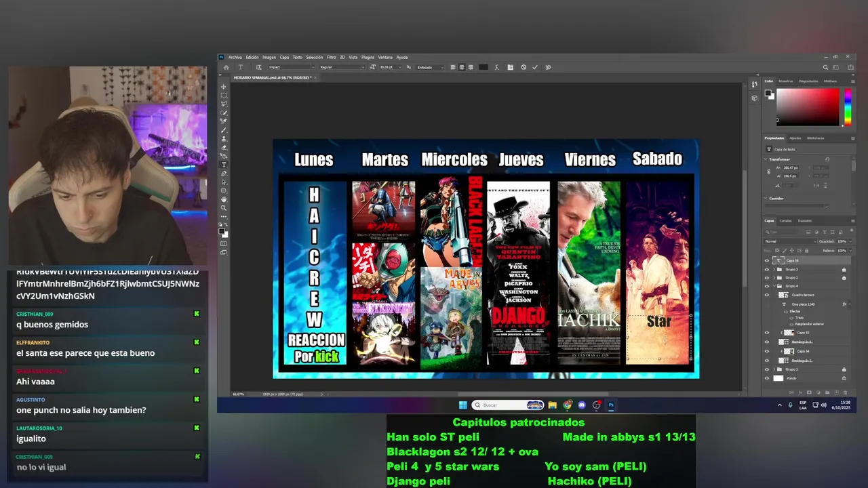Viewport: 868px width, 488px height.
Task: Click the Home icon in options bar
Action: pyautogui.click(x=226, y=67)
